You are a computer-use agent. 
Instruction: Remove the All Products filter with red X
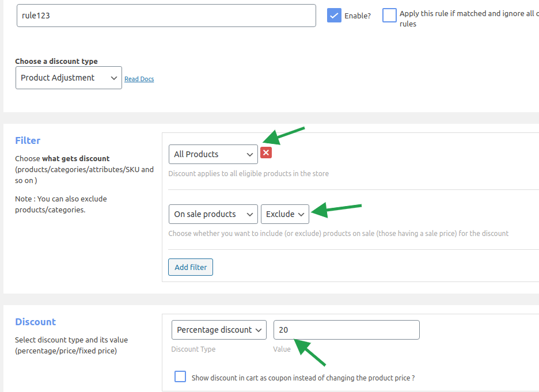pos(266,153)
